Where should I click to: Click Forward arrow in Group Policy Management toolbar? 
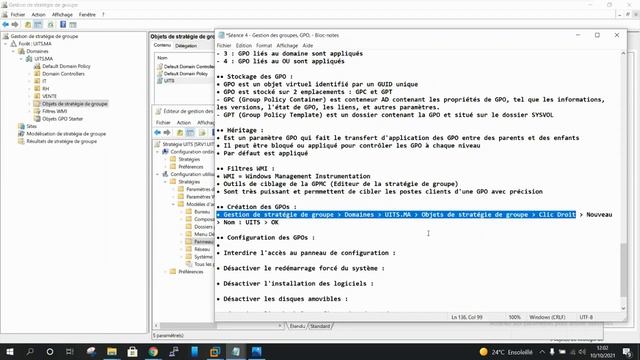point(15,24)
